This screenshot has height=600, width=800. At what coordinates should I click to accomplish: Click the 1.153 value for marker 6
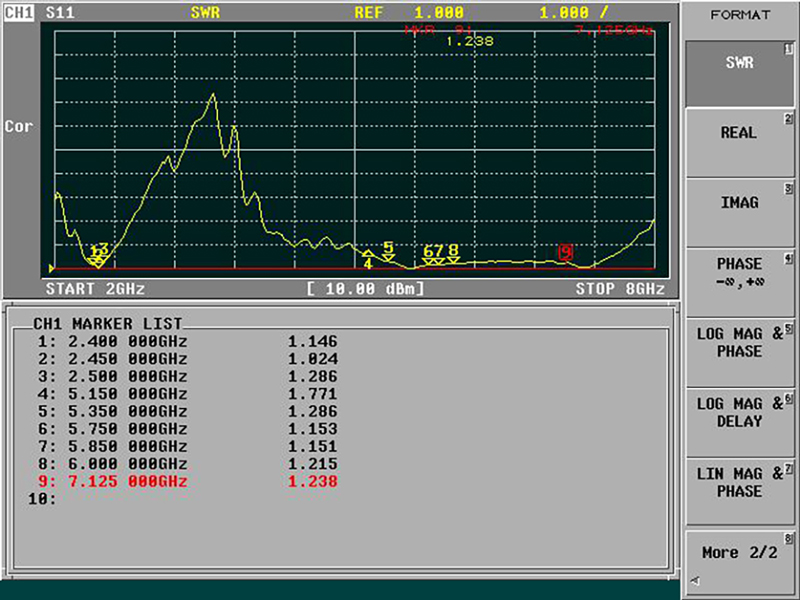(313, 429)
